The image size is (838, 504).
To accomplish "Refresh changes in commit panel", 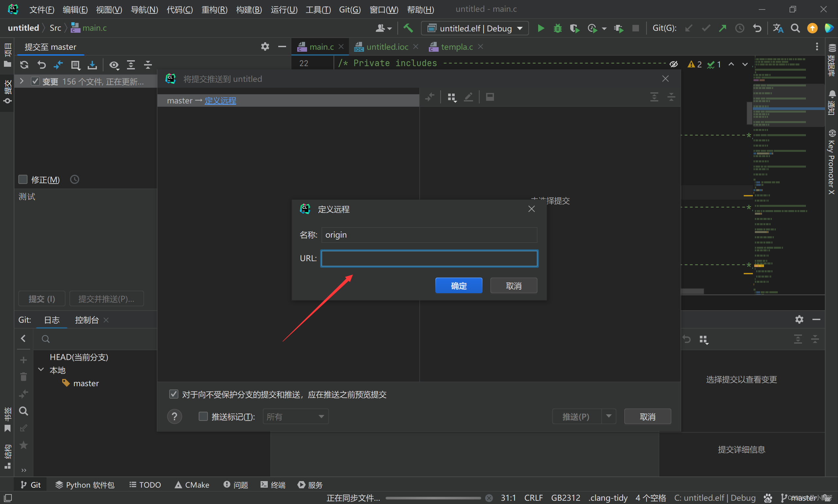I will (24, 64).
